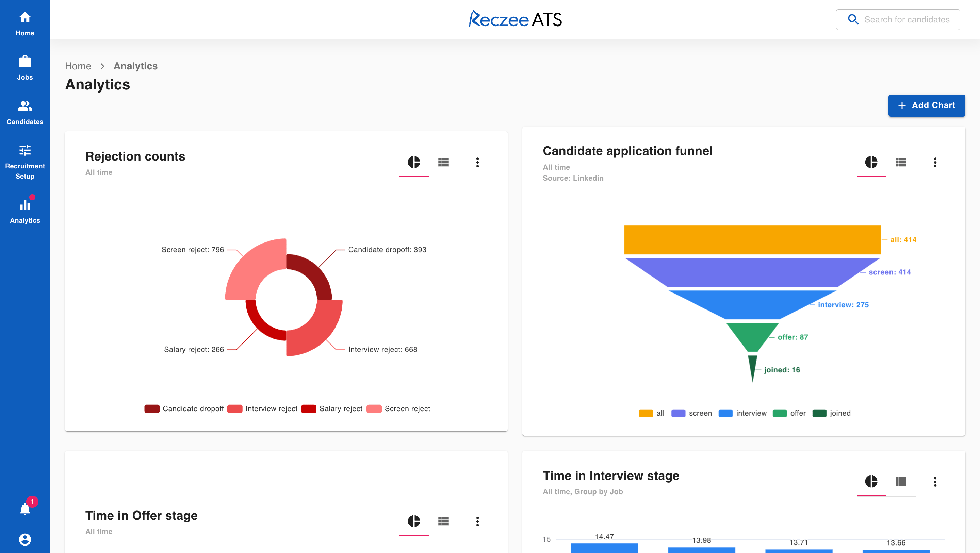Click 'Source: Linkedin' subtitle
Image resolution: width=980 pixels, height=553 pixels.
click(573, 178)
